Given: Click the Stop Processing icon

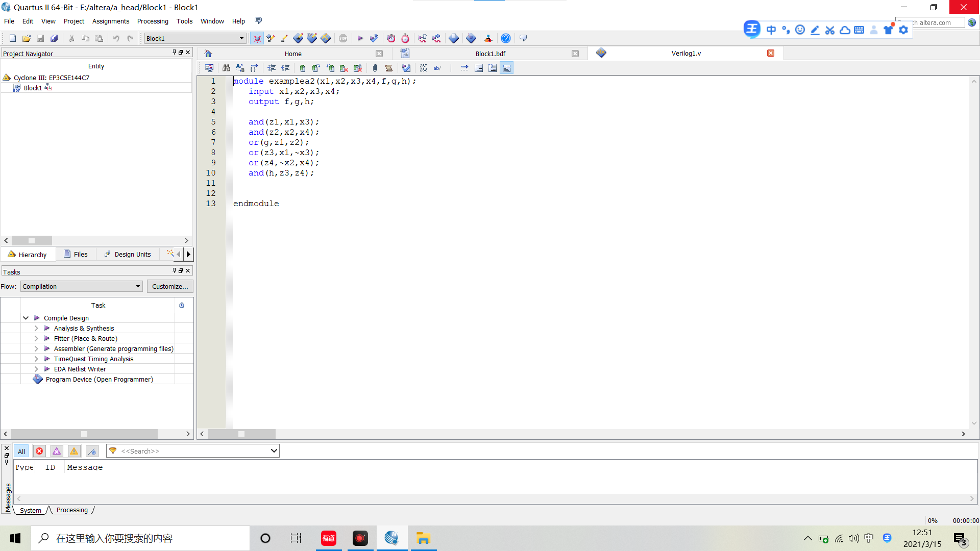Looking at the screenshot, I should click(343, 38).
